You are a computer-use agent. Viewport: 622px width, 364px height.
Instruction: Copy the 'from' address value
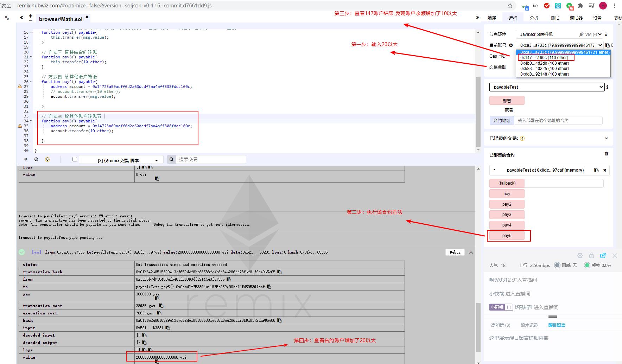[x=229, y=279]
